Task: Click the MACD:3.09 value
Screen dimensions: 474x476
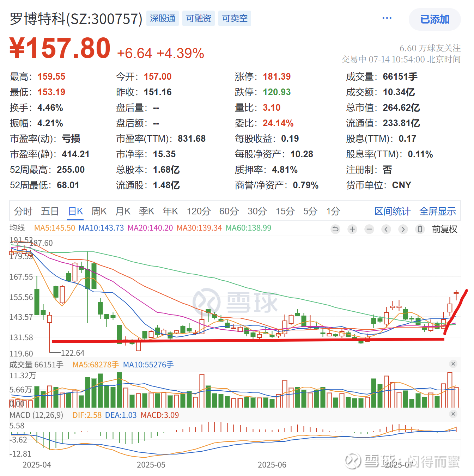Action: 160,415
